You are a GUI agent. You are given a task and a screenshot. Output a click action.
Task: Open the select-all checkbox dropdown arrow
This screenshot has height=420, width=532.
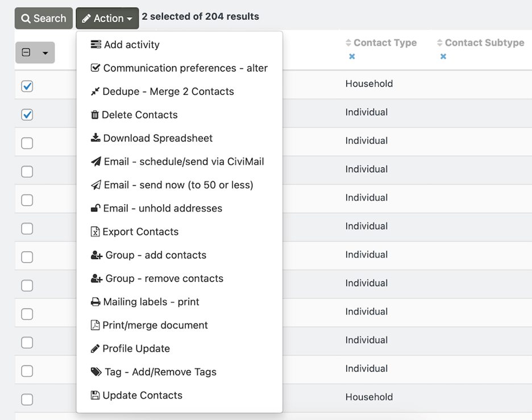(x=45, y=53)
